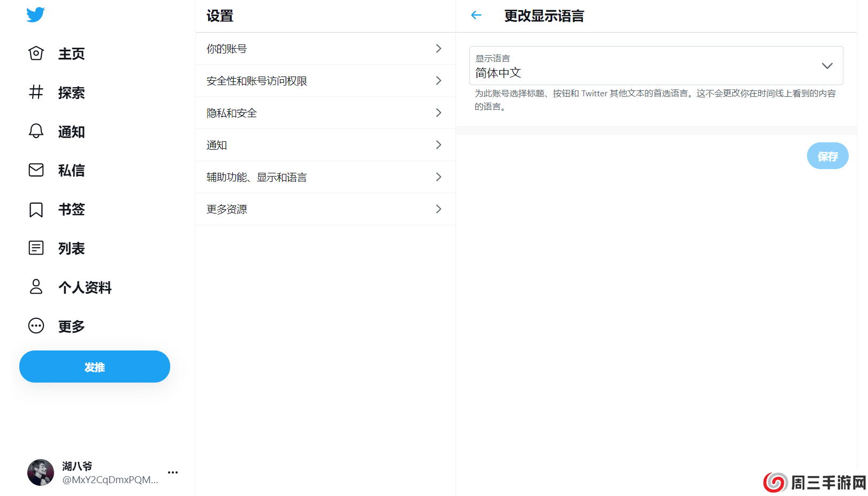868x496 pixels.
Task: Open the 显示语言 language dropdown
Action: pos(827,65)
